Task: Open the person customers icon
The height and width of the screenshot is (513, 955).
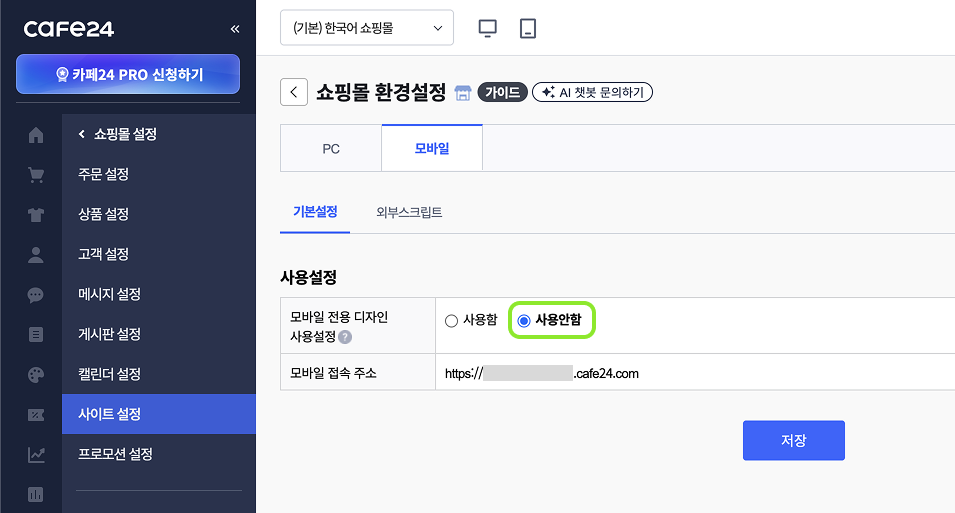Action: (x=36, y=255)
